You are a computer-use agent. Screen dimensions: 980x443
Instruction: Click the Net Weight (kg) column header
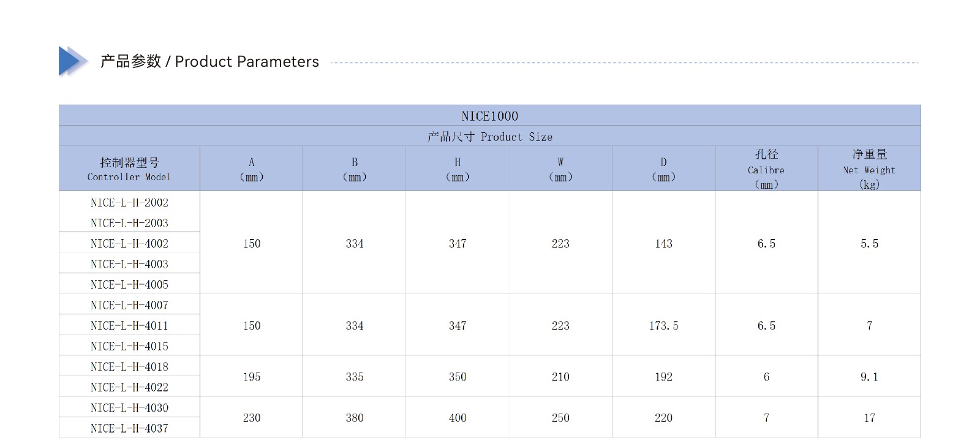pos(869,168)
